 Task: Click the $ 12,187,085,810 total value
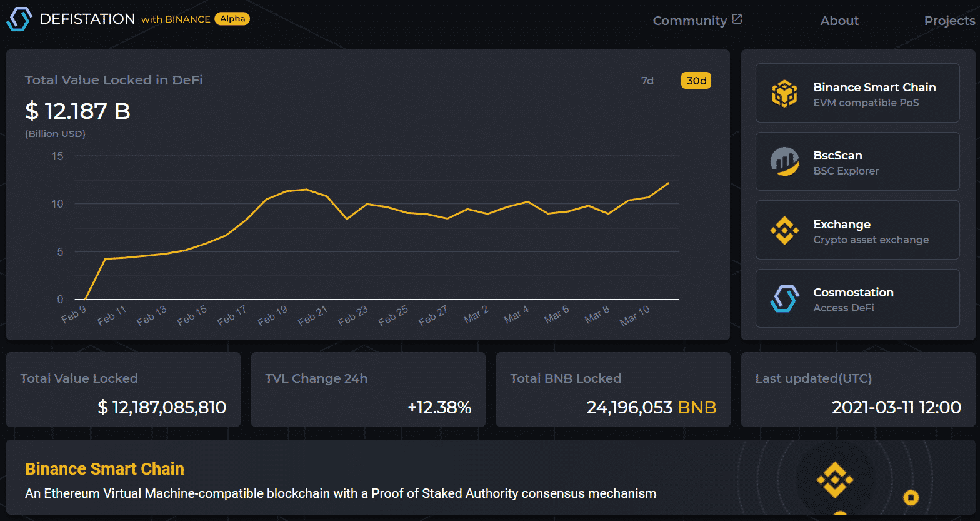pyautogui.click(x=162, y=408)
